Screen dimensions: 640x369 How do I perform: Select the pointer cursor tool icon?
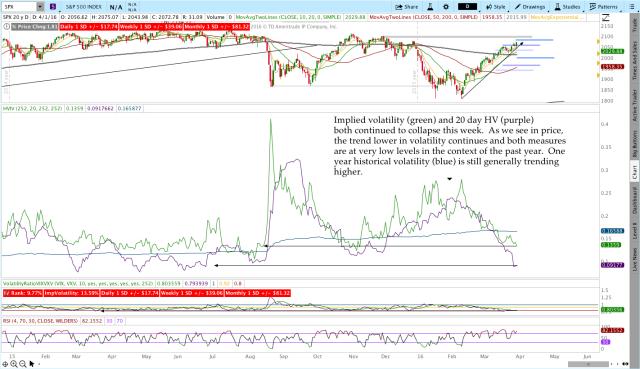pyautogui.click(x=32, y=364)
